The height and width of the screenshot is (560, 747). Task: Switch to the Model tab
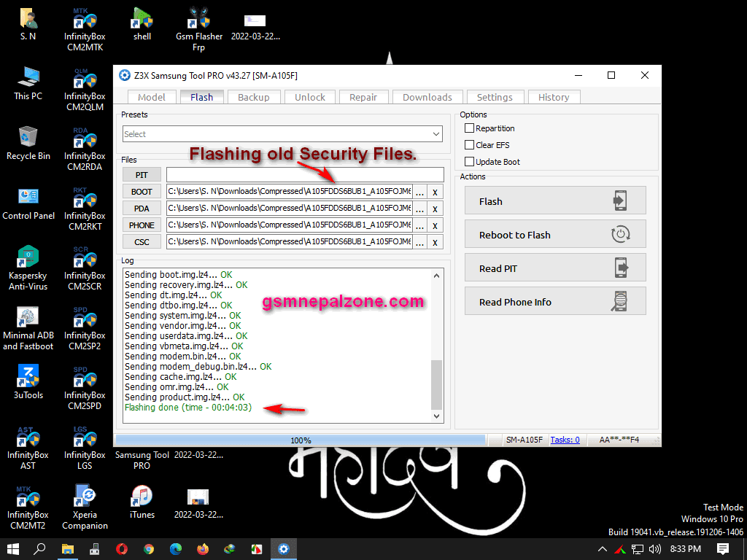point(152,97)
